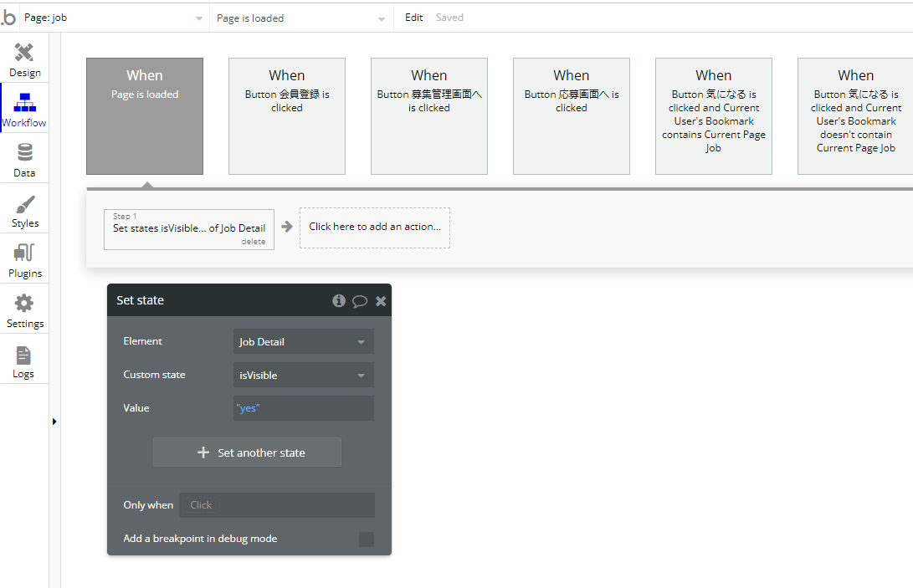Add a comment to Set state action
This screenshot has height=588, width=913.
coord(360,301)
